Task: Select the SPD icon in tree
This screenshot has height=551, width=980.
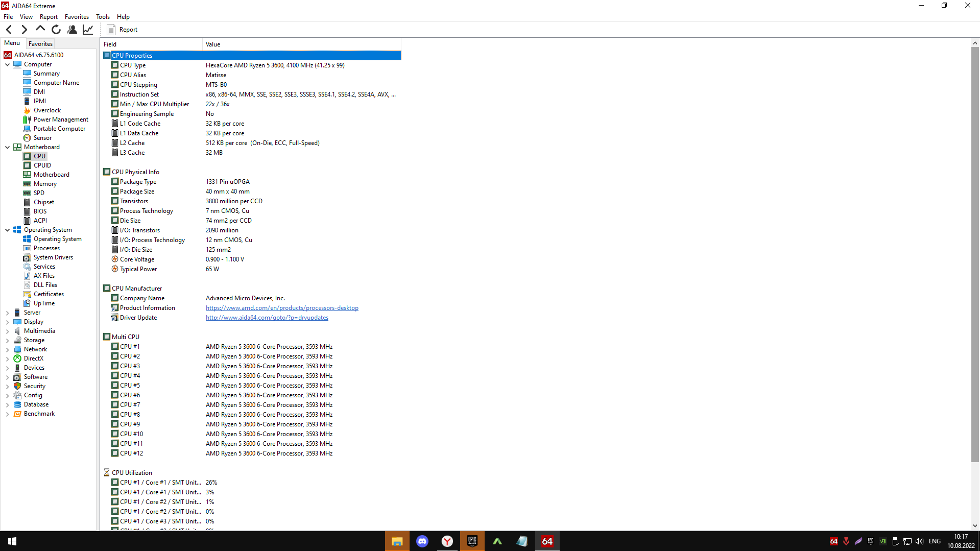Action: tap(27, 193)
